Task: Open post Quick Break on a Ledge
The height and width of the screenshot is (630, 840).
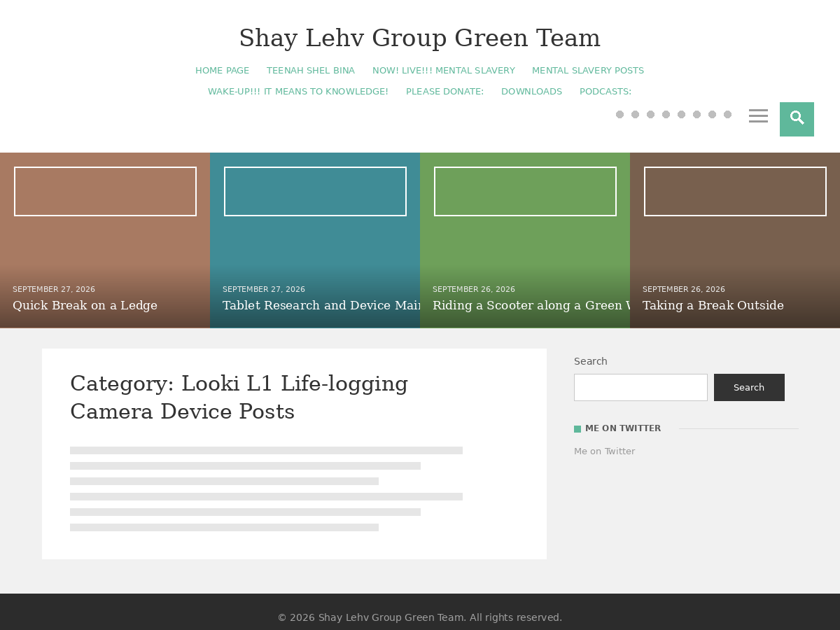Action: click(85, 305)
